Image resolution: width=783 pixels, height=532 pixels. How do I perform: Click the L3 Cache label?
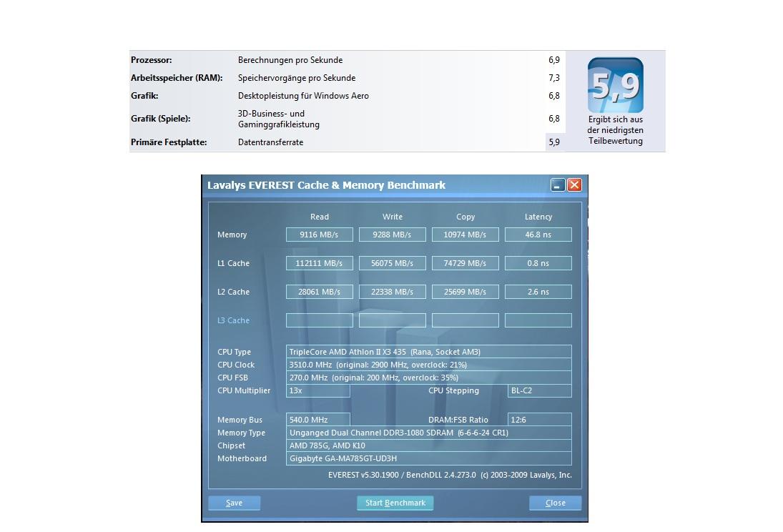233,320
